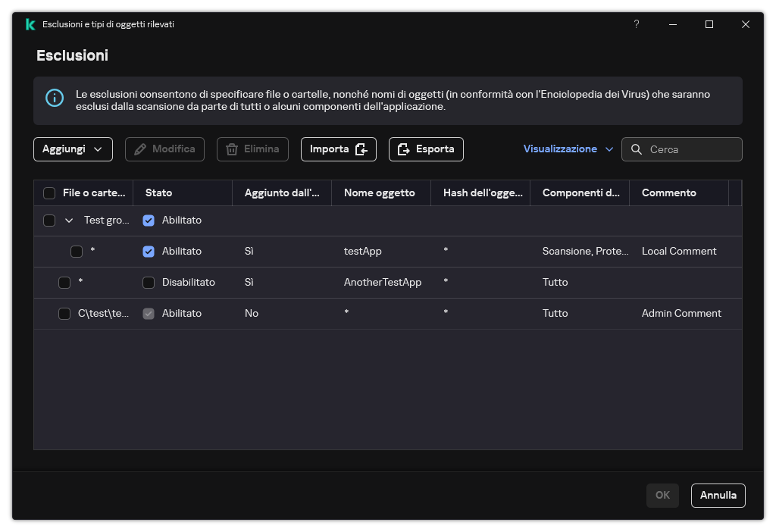This screenshot has width=776, height=532.
Task: Expand the Visualizzazione dropdown menu
Action: [x=568, y=149]
